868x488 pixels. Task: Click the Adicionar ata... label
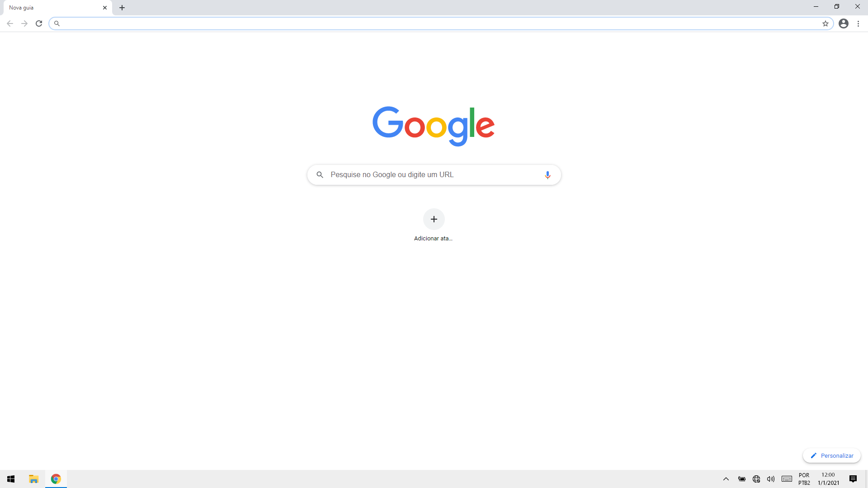[433, 239]
